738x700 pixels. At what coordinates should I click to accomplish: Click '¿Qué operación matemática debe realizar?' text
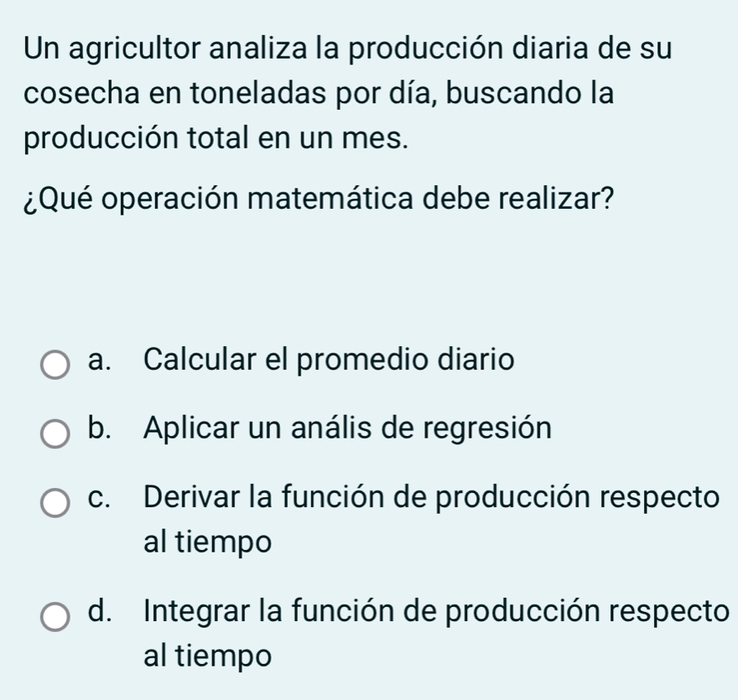click(319, 194)
